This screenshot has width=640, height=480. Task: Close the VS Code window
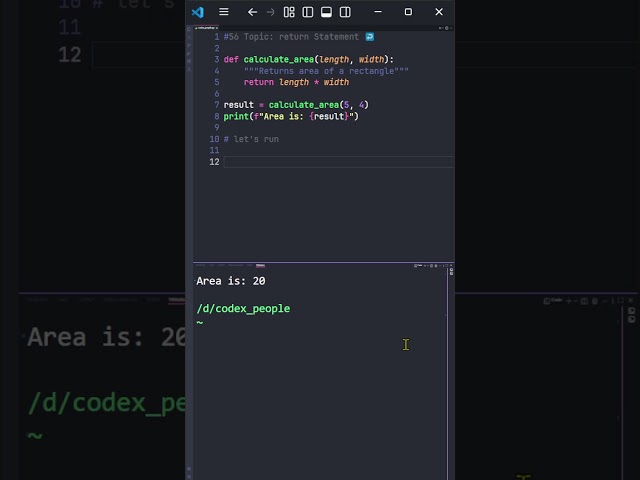(439, 12)
